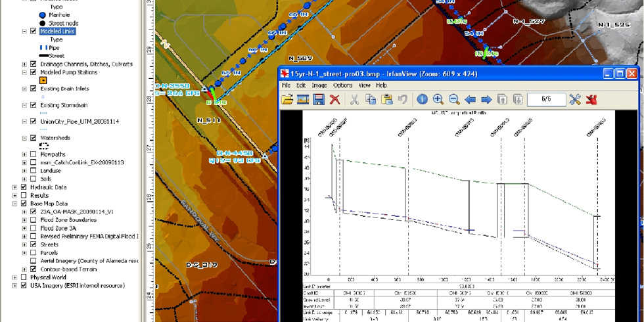Click the red IrfanView about icon
Image resolution: width=644 pixels, height=322 pixels.
point(591,99)
